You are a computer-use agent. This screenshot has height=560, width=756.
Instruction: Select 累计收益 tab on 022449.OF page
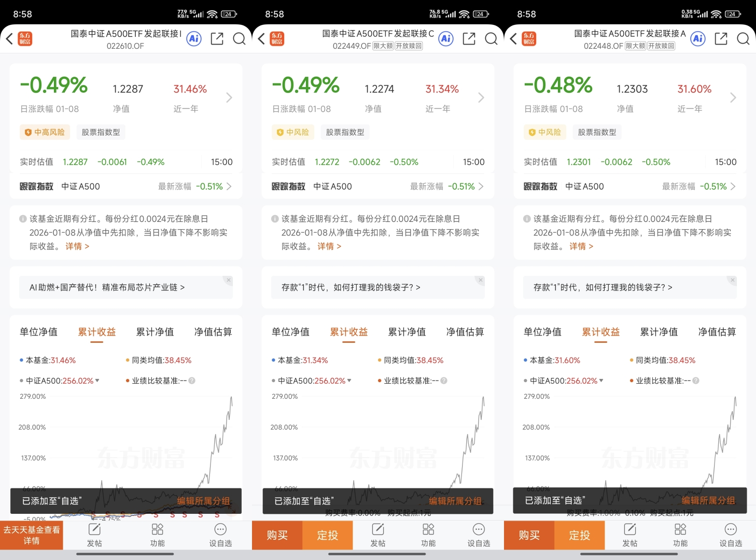click(x=349, y=332)
